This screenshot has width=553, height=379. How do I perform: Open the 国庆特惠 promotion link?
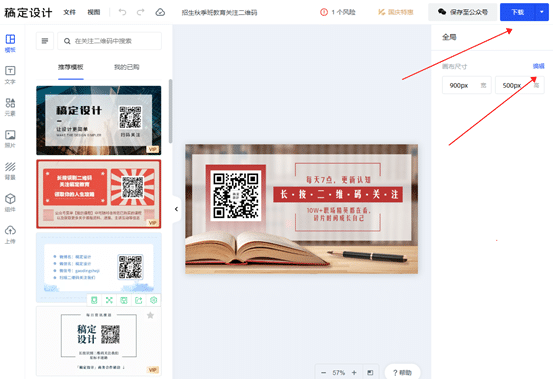click(x=395, y=12)
